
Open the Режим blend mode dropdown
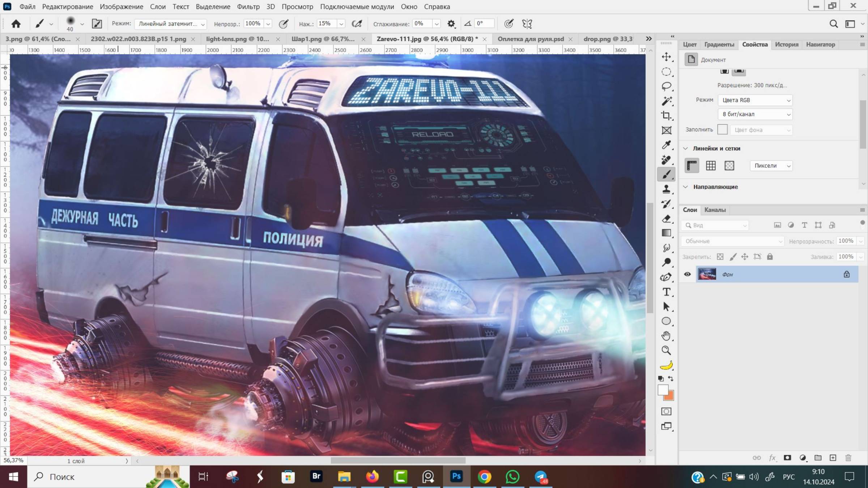pos(170,24)
